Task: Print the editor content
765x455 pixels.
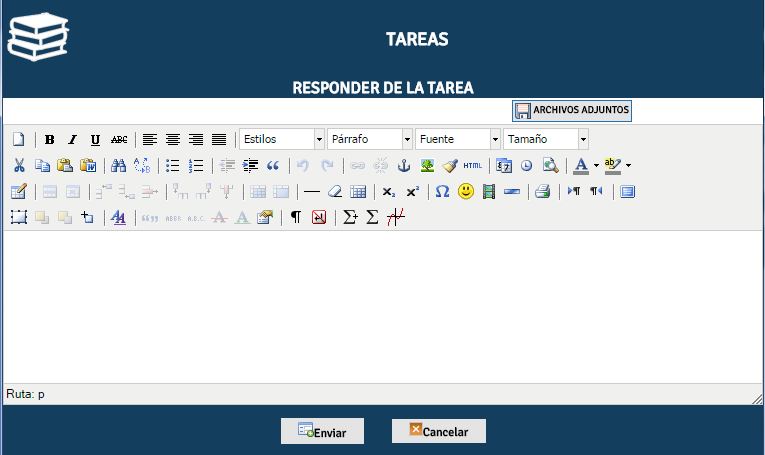Action: [542, 192]
